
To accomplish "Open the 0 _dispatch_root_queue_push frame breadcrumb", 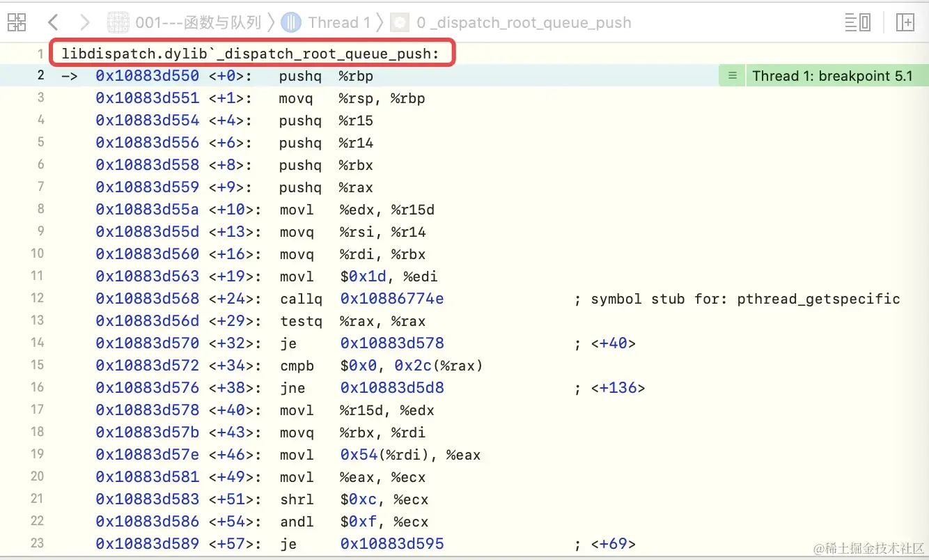I will point(524,22).
